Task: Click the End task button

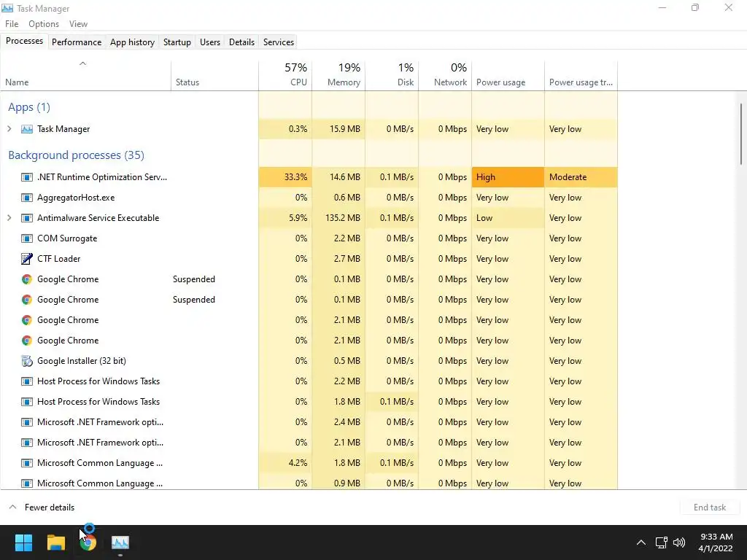Action: pyautogui.click(x=710, y=507)
